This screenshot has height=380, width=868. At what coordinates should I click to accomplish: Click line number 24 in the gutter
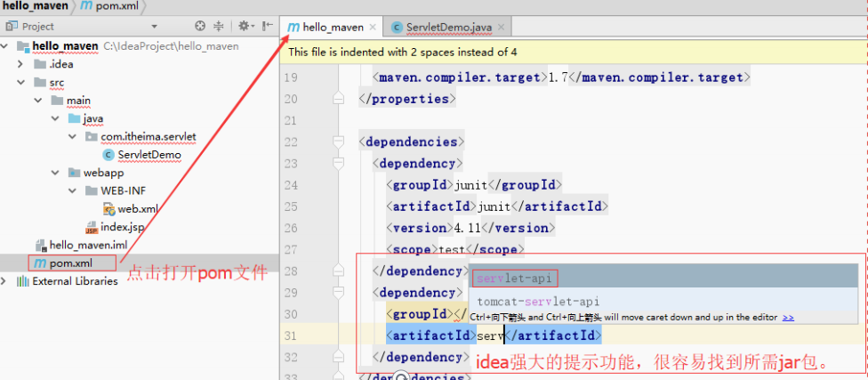point(291,185)
